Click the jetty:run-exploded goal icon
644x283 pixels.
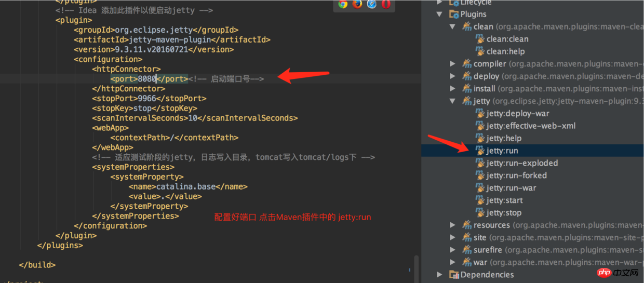coord(480,163)
